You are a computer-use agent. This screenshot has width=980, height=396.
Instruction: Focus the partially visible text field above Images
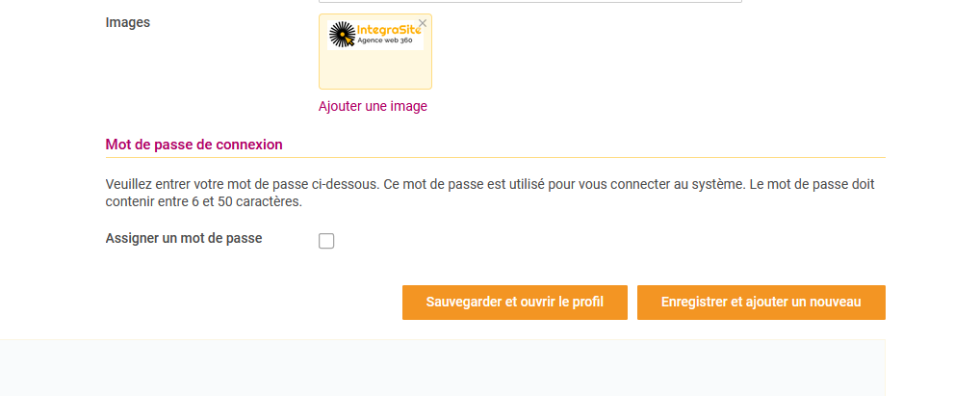[530, 1]
